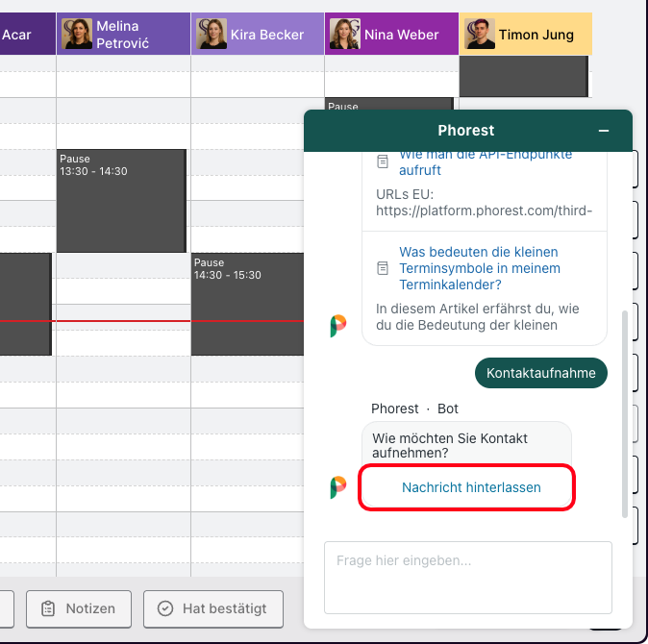The width and height of the screenshot is (648, 644).
Task: Click the 'Hat bestätigt' button
Action: 212,608
